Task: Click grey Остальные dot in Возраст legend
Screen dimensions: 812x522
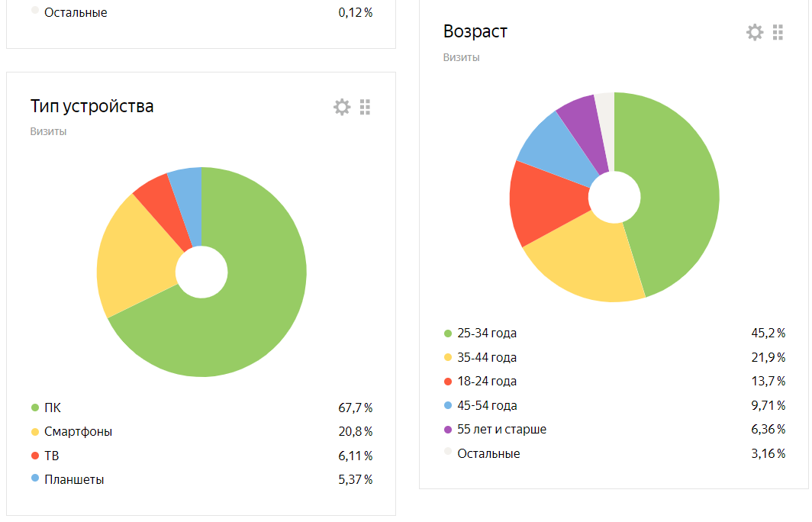Action: tap(448, 452)
